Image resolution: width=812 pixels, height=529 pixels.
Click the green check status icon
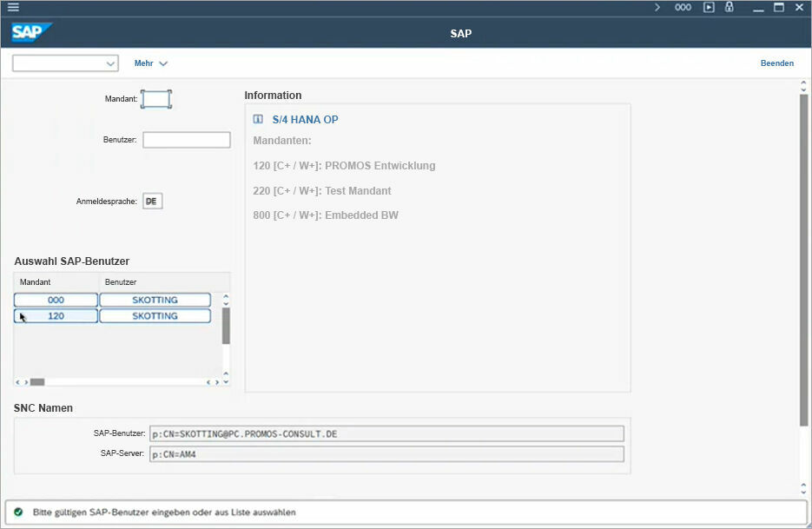18,512
